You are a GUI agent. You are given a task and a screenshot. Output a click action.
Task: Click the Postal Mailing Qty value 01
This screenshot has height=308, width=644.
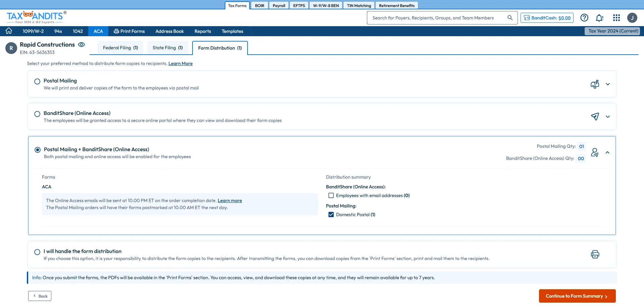pos(582,146)
